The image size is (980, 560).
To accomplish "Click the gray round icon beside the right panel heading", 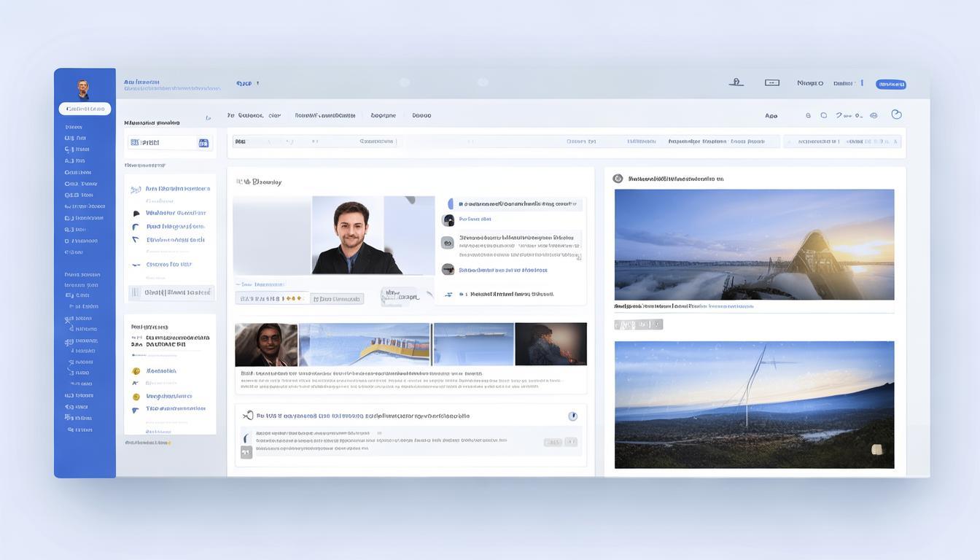I will [618, 178].
